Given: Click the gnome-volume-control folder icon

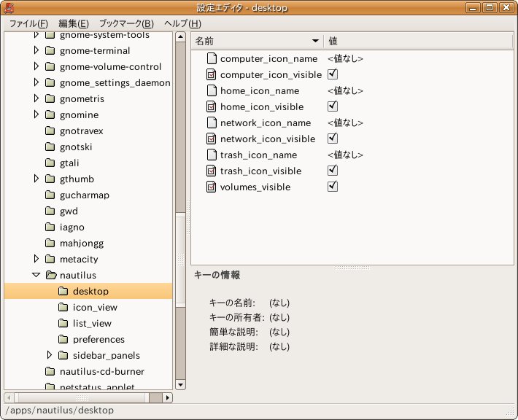Looking at the screenshot, I should tap(50, 66).
